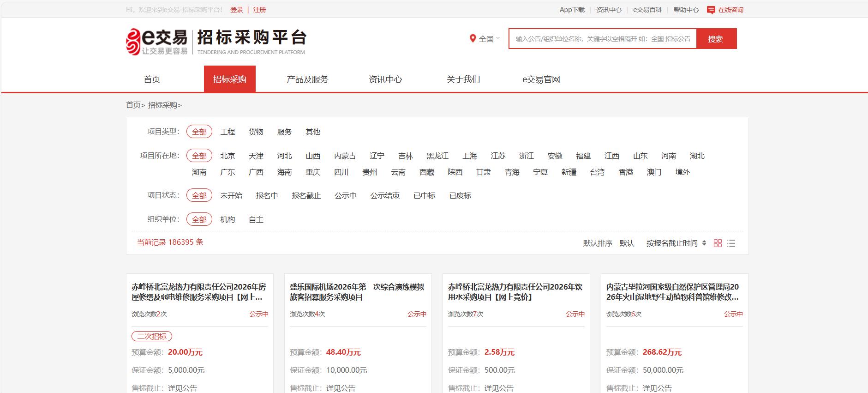Screen dimensions: 868x393
Task: Click the online consultation chat icon
Action: (x=711, y=10)
